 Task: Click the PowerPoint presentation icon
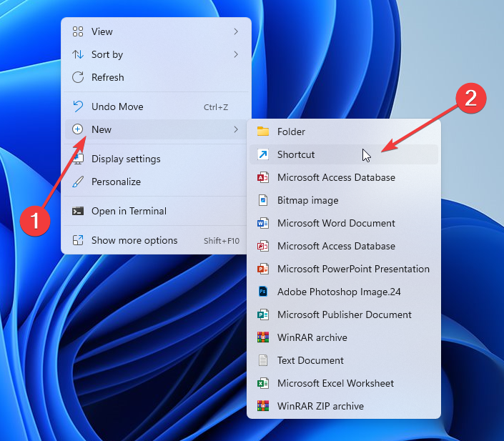263,269
